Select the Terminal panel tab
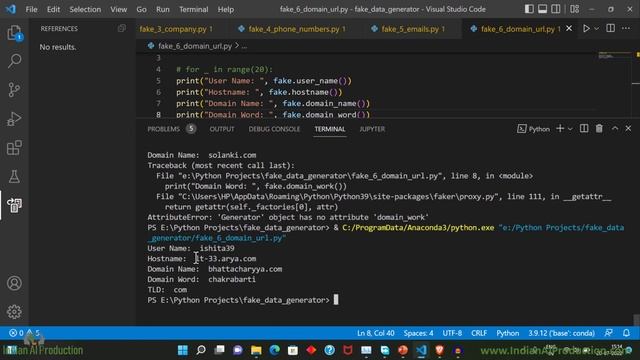The height and width of the screenshot is (360, 640). [x=329, y=129]
